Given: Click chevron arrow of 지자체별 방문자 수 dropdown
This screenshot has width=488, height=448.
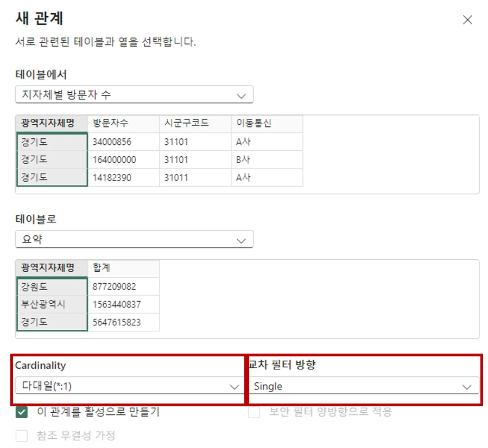Looking at the screenshot, I should 241,96.
